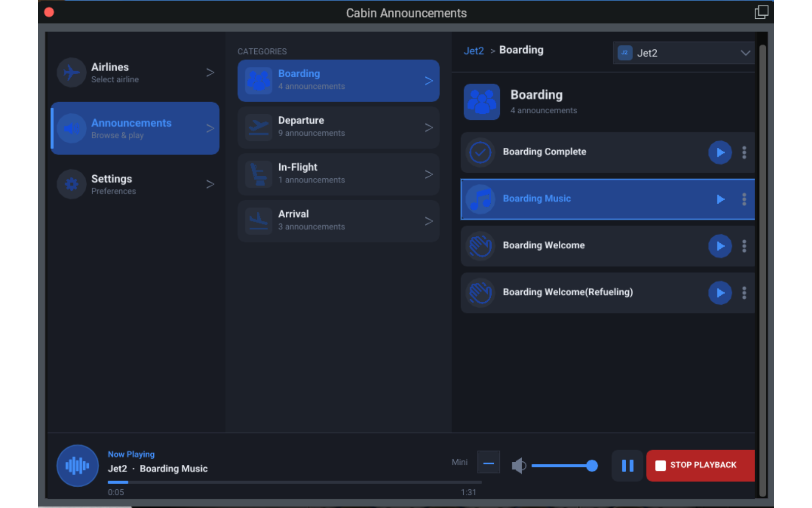This screenshot has height=508, width=812.
Task: Click the STOP PLAYBACK button
Action: (x=700, y=465)
